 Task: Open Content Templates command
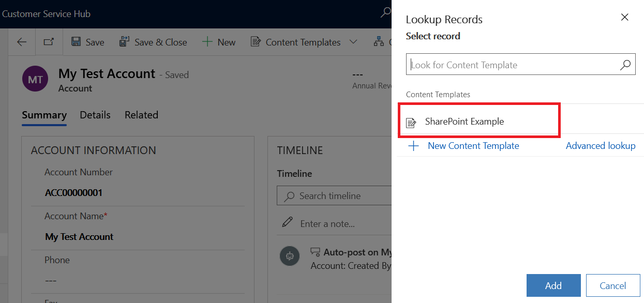pyautogui.click(x=296, y=42)
